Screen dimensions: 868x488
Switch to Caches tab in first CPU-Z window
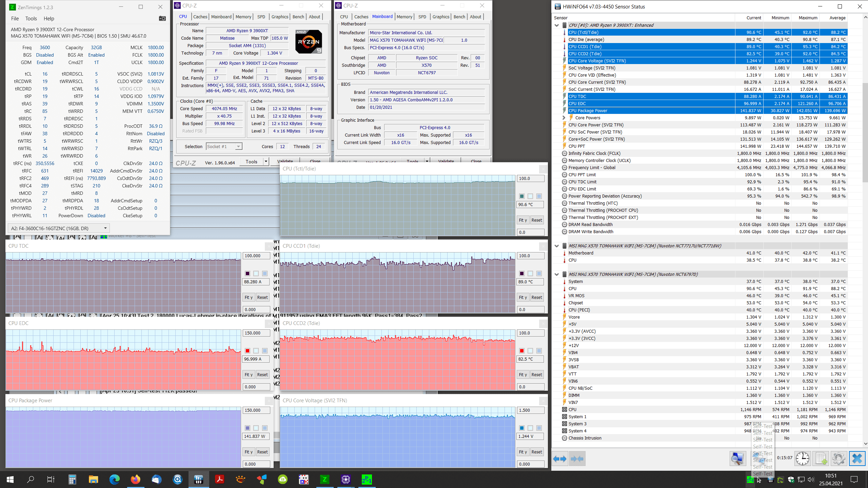200,17
